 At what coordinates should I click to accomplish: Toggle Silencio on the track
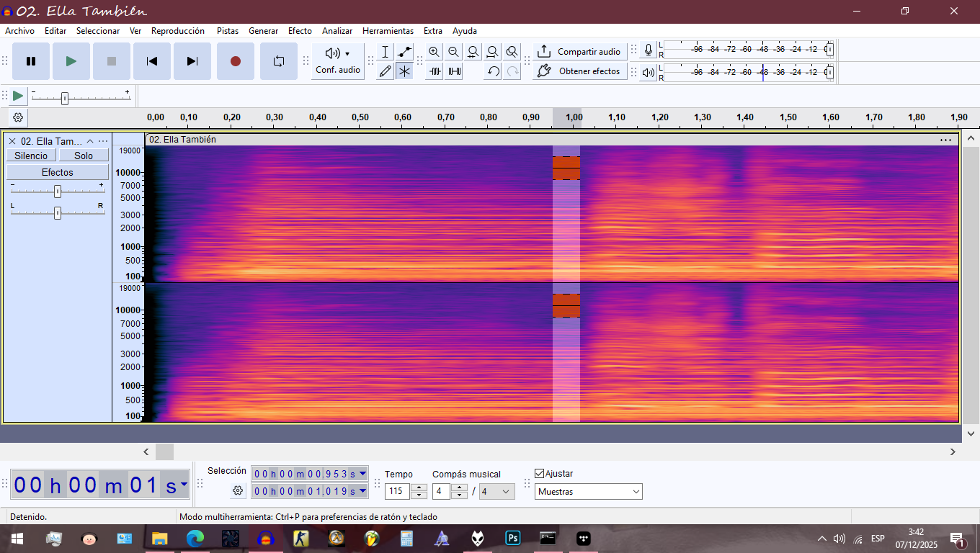pos(31,156)
